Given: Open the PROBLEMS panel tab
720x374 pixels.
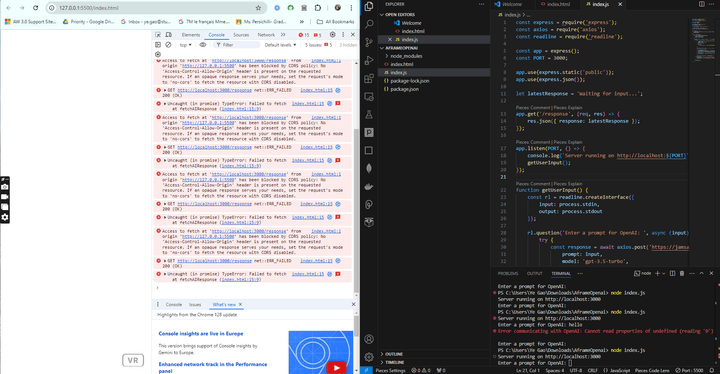Looking at the screenshot, I should 508,273.
